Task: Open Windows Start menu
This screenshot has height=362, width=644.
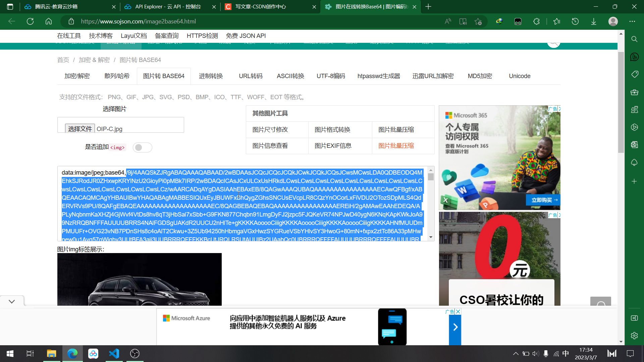Action: (10, 354)
